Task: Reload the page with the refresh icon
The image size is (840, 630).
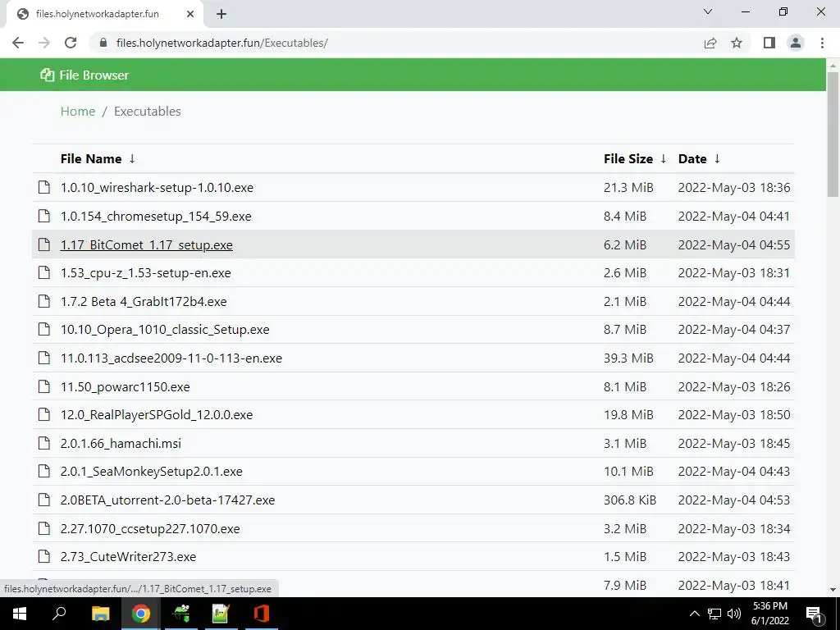Action: click(71, 43)
